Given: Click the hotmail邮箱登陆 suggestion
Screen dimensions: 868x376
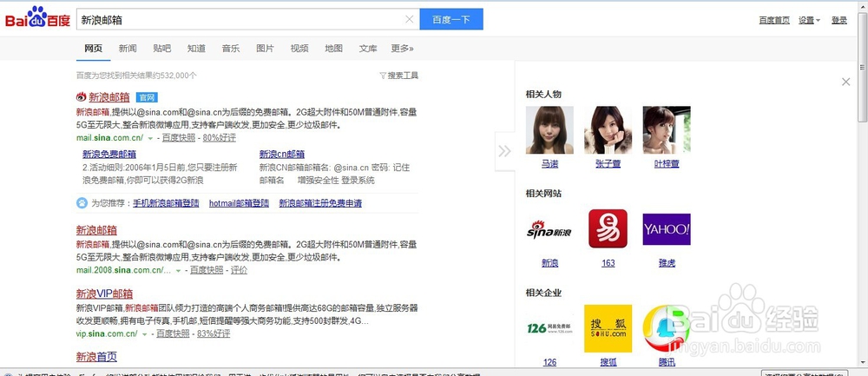Looking at the screenshot, I should [240, 203].
